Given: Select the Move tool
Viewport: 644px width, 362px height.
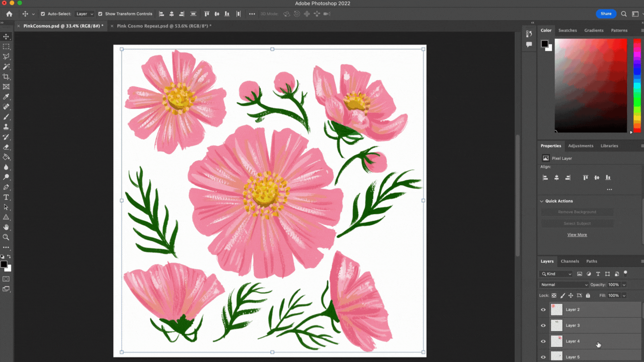Looking at the screenshot, I should tap(6, 36).
